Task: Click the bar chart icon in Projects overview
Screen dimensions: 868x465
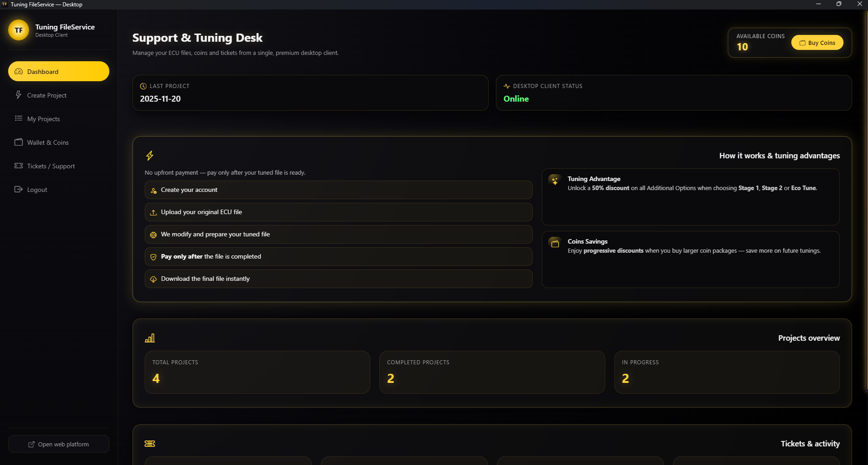Action: [x=150, y=338]
